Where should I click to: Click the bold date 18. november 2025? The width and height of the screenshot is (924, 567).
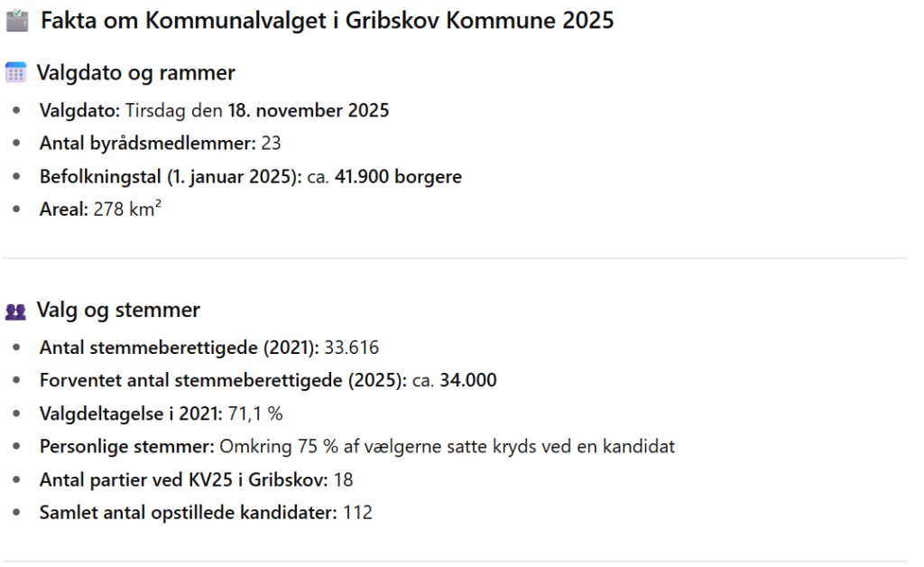pos(310,111)
